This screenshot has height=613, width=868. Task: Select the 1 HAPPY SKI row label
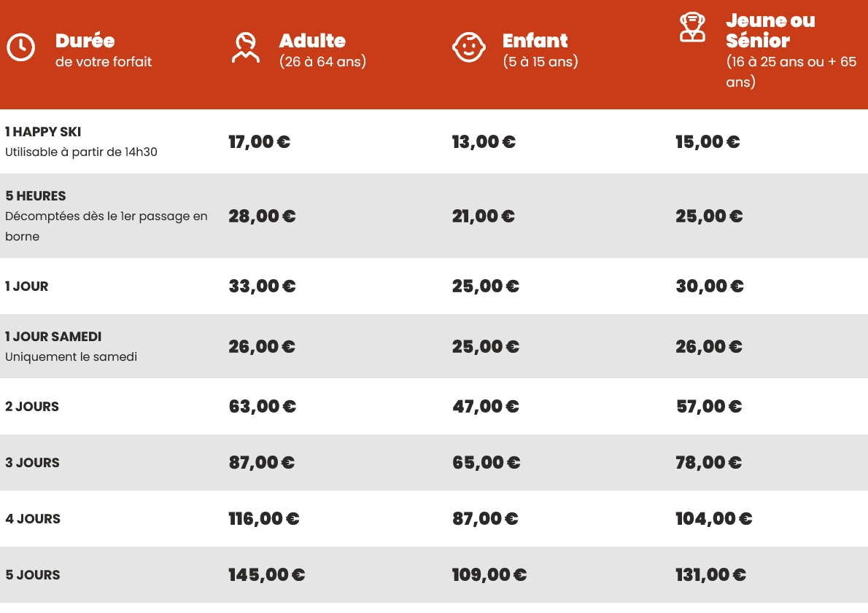[x=43, y=132]
